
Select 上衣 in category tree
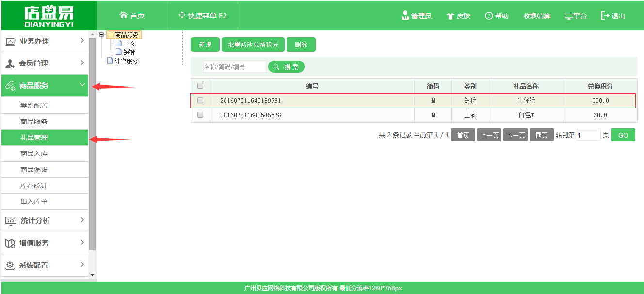tap(129, 44)
